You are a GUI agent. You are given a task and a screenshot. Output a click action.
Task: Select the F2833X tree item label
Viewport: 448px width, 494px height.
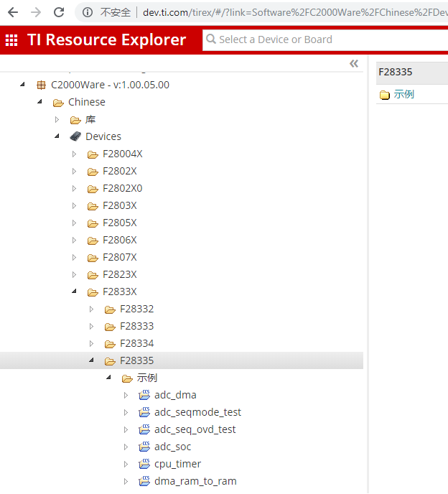(120, 292)
